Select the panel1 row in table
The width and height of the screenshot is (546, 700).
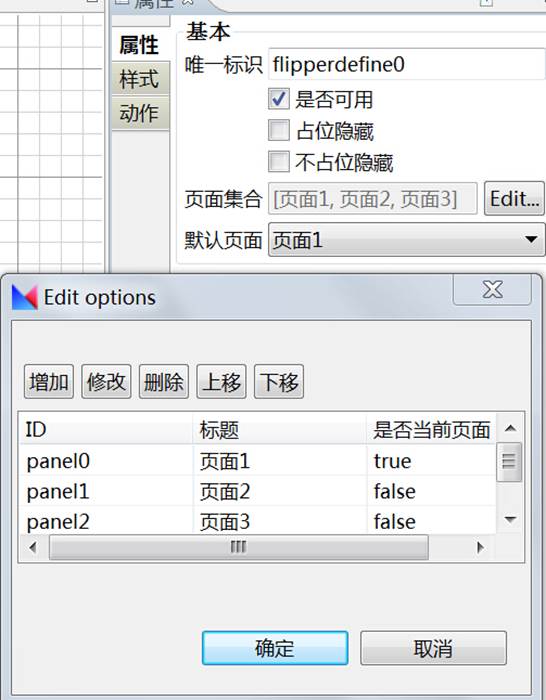pos(258,492)
